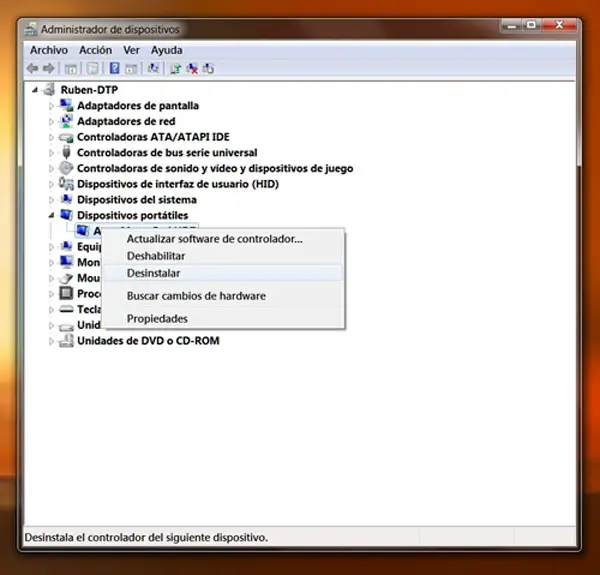600x575 pixels.
Task: Expand Adaptadores de red
Action: point(51,121)
